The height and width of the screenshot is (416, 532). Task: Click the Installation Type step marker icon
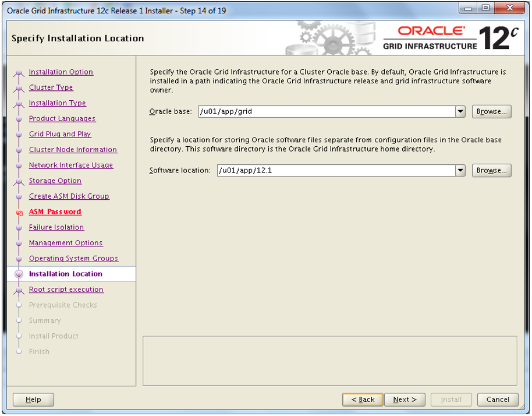(x=19, y=104)
